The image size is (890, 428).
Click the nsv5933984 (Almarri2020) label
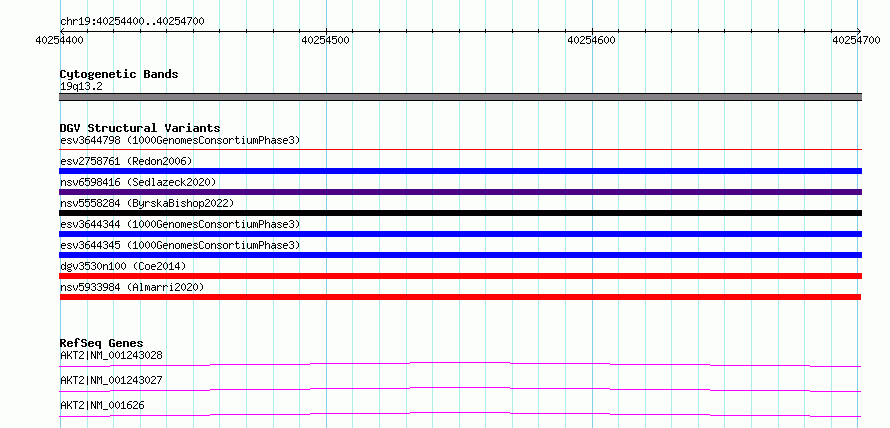132,287
